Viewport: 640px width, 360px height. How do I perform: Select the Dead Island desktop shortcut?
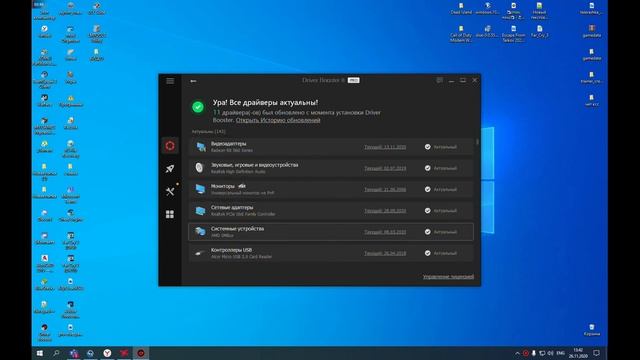[461, 9]
